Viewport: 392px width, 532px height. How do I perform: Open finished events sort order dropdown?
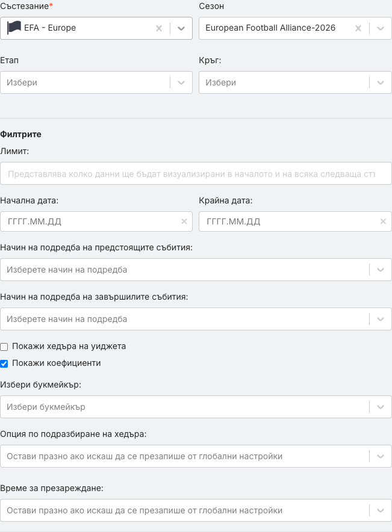coord(196,319)
